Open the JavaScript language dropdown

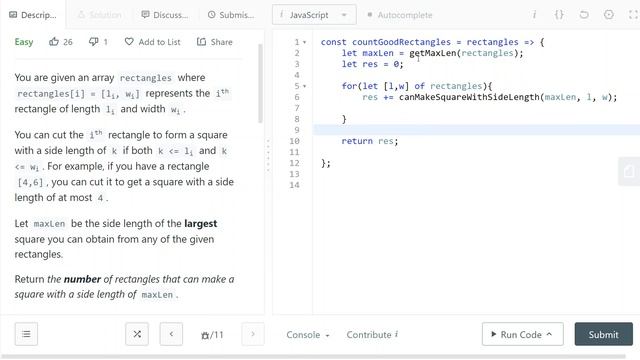click(314, 15)
